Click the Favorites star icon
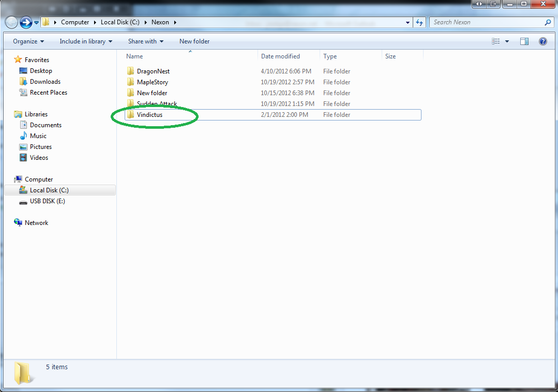Image resolution: width=558 pixels, height=392 pixels. tap(18, 59)
